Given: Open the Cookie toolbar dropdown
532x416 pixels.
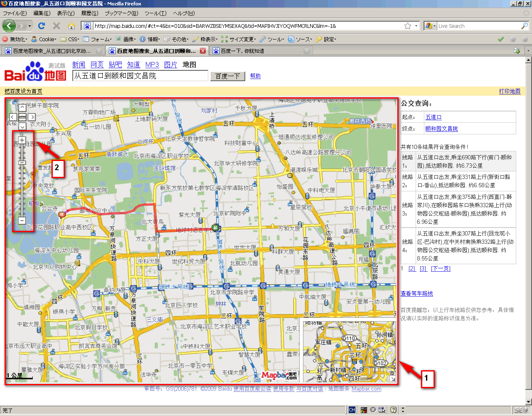Looking at the screenshot, I should [x=44, y=39].
